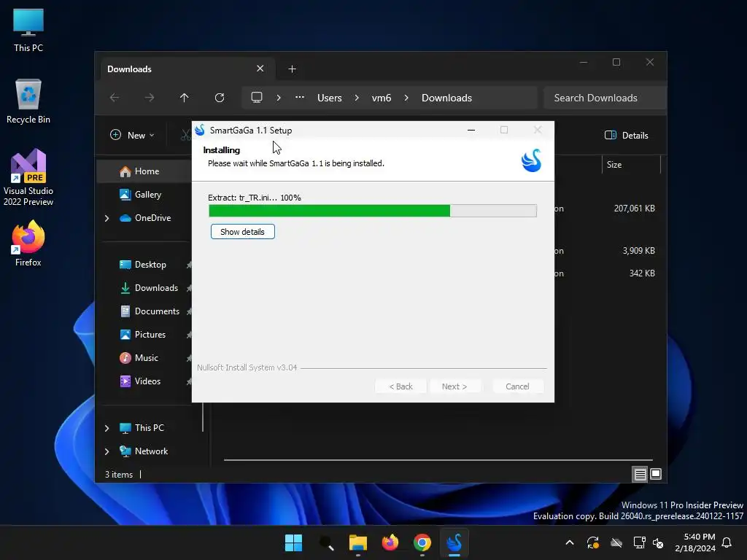
Task: Open This PC desktop icon
Action: (x=28, y=30)
